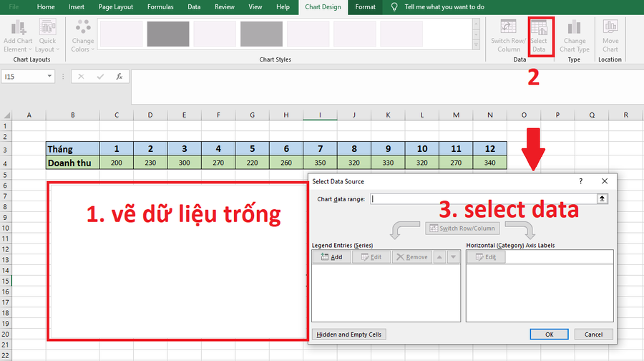Expand the Chart Styles gallery More arrow

[x=477, y=45]
